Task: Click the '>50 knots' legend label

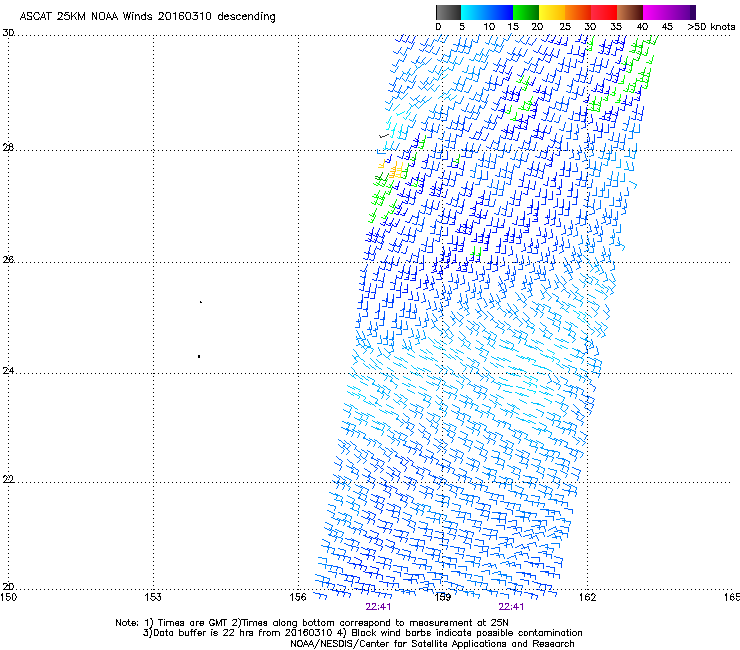Action: click(711, 26)
